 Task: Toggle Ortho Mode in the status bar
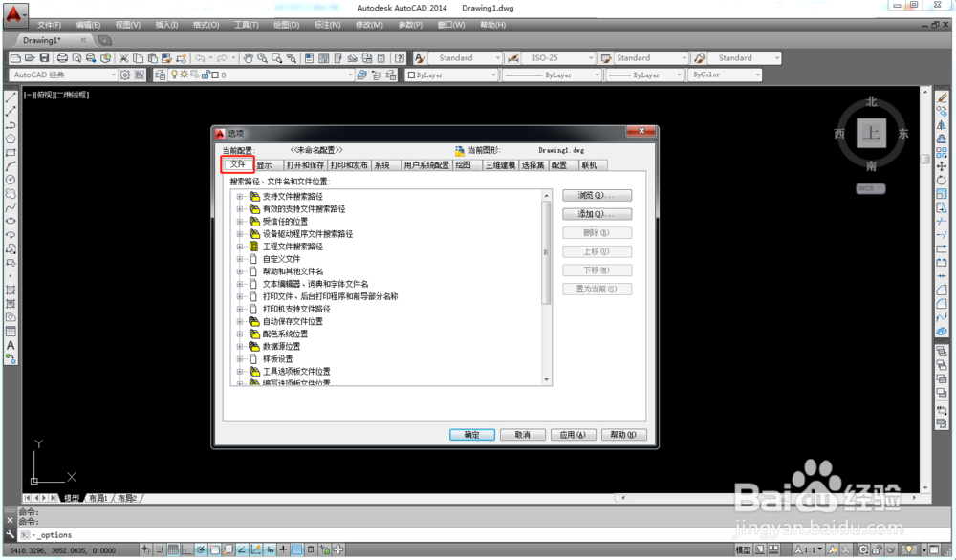(186, 549)
